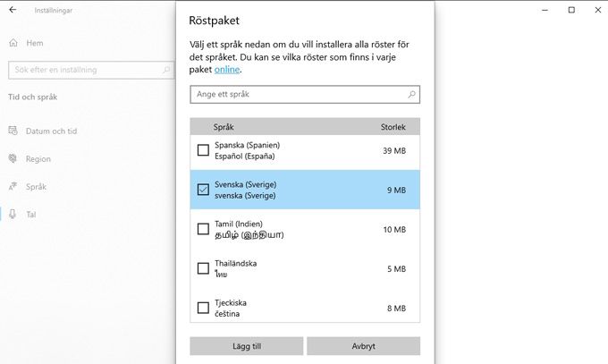Focus the Ange ett språk field
608x364 pixels.
pyautogui.click(x=305, y=94)
